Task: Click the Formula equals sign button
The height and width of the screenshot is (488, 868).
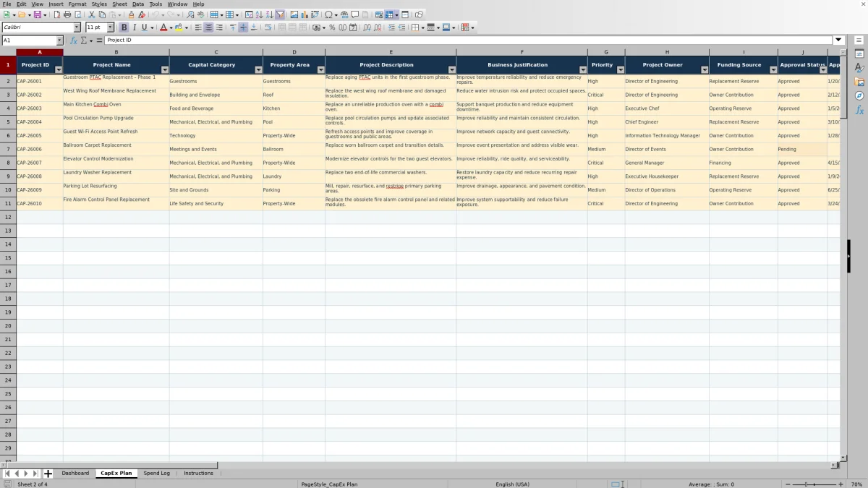Action: (x=100, y=40)
